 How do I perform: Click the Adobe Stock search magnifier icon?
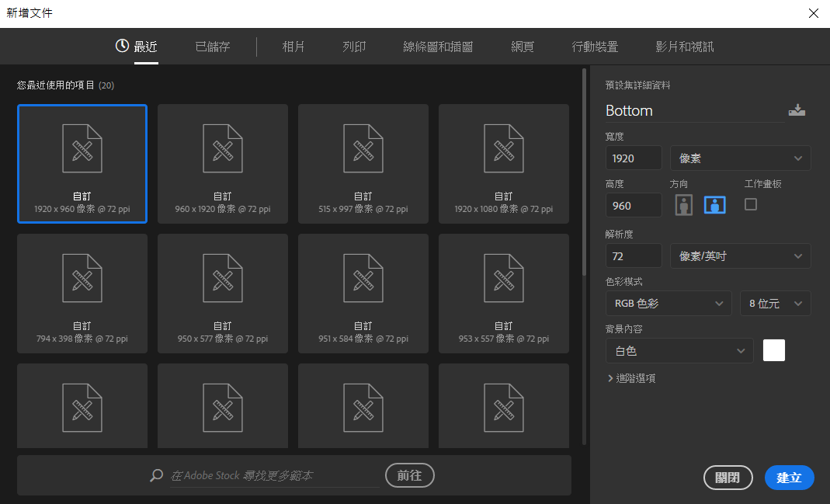tap(156, 475)
